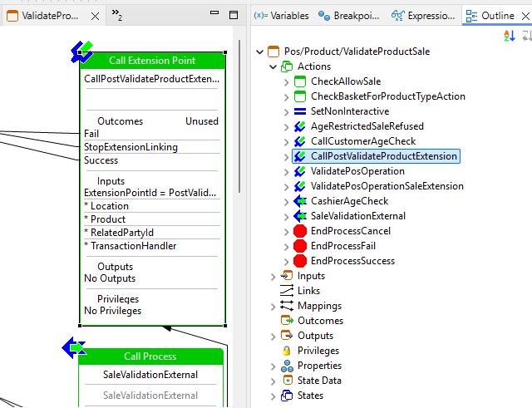The height and width of the screenshot is (408, 532).
Task: Select the StopExtensionLinking outcome row
Action: tap(152, 147)
